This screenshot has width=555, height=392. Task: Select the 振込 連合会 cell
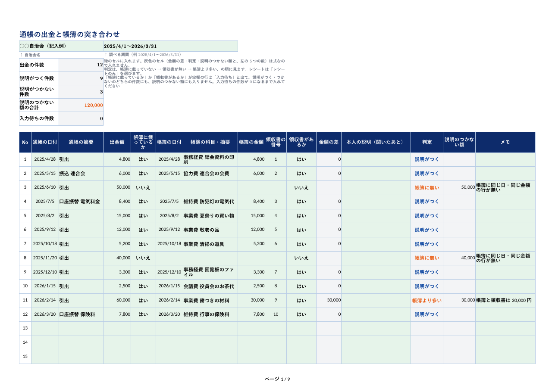click(81, 174)
